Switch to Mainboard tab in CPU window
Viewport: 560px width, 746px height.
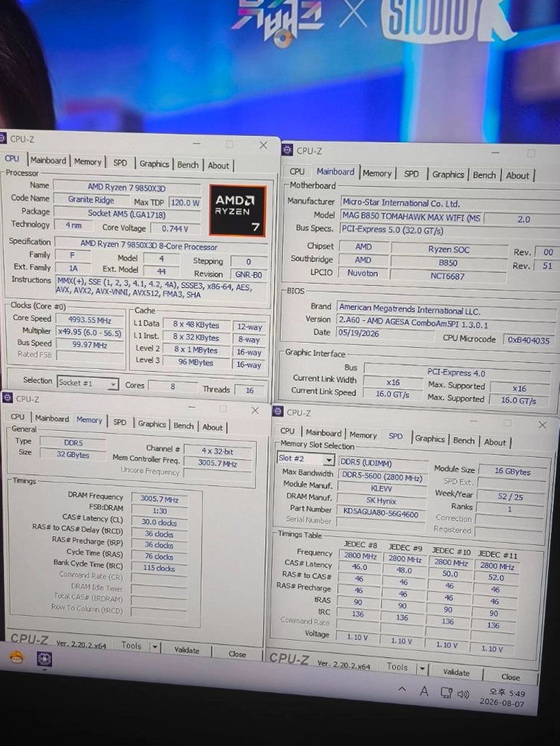(48, 161)
